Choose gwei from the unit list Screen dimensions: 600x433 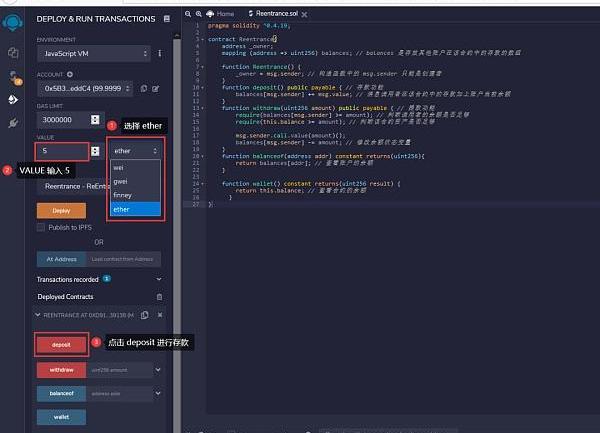(120, 183)
